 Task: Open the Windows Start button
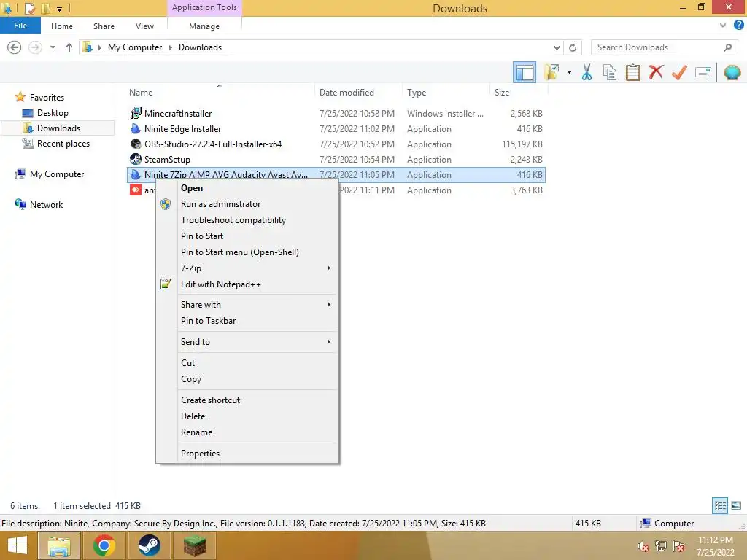18,545
